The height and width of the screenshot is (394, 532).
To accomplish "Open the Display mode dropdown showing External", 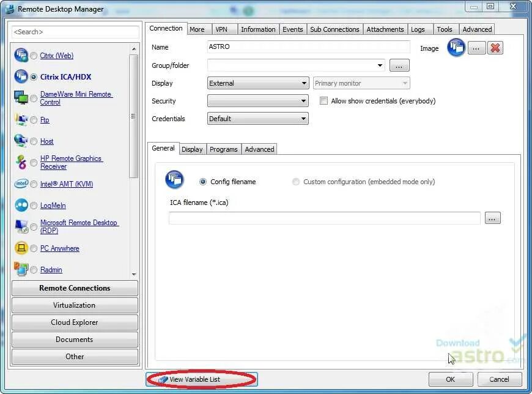I will 258,83.
